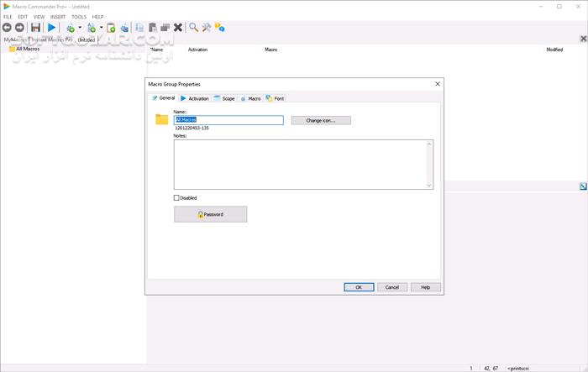This screenshot has height=372, width=588.
Task: Open the TOOLS menu
Action: pos(79,17)
